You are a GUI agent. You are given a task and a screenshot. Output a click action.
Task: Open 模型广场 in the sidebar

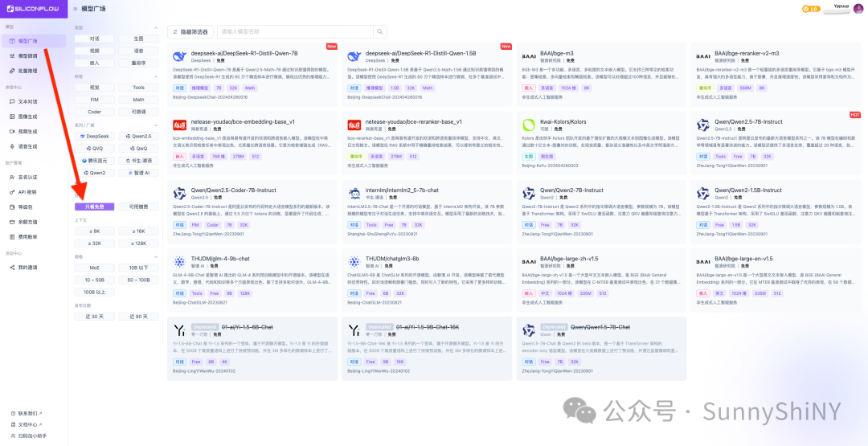pyautogui.click(x=34, y=41)
